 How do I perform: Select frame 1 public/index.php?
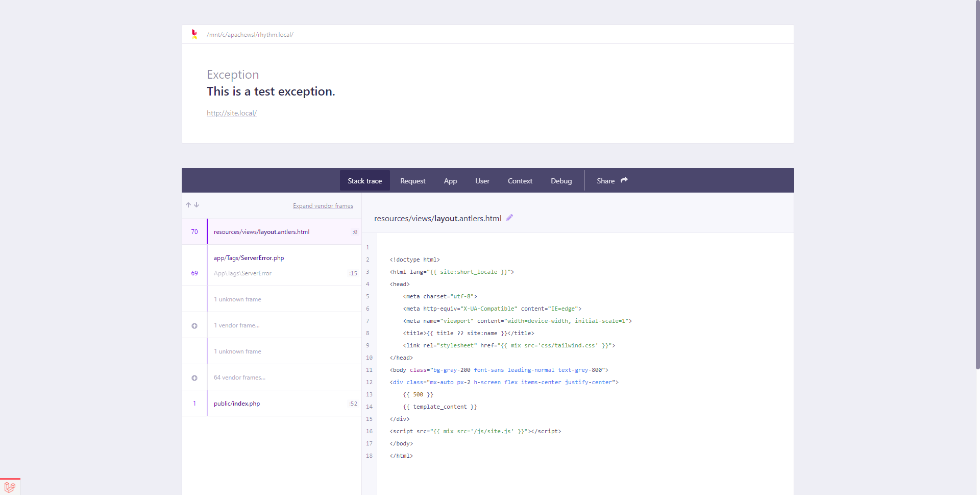point(272,404)
